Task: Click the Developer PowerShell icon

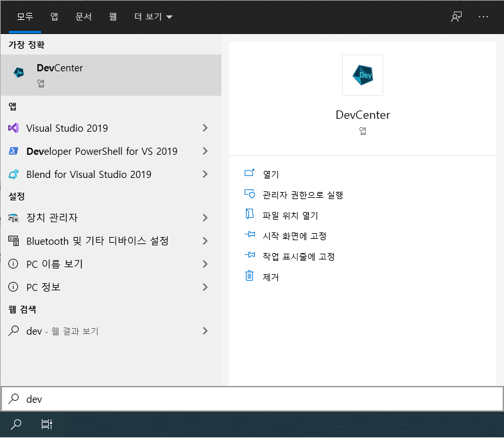Action: [13, 151]
